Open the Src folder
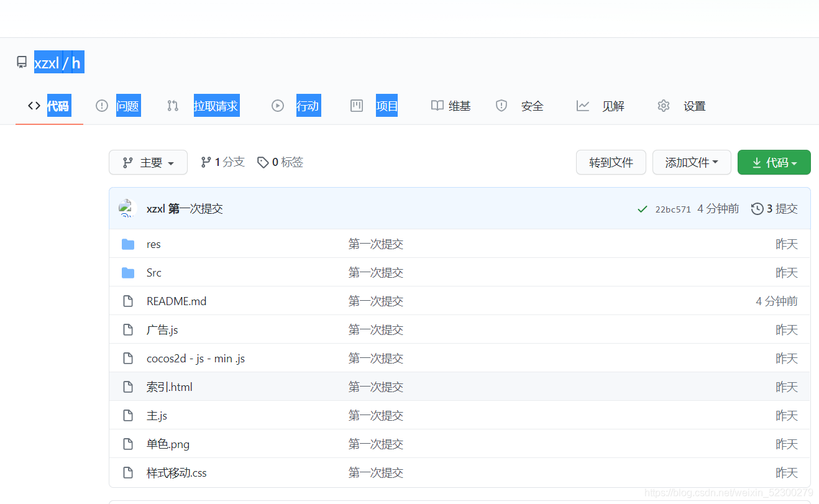 coord(154,273)
